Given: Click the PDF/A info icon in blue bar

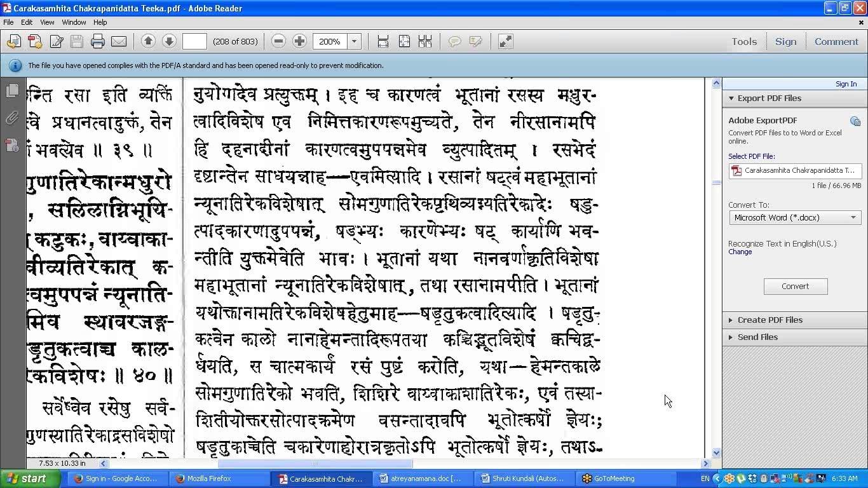Looking at the screenshot, I should point(15,65).
